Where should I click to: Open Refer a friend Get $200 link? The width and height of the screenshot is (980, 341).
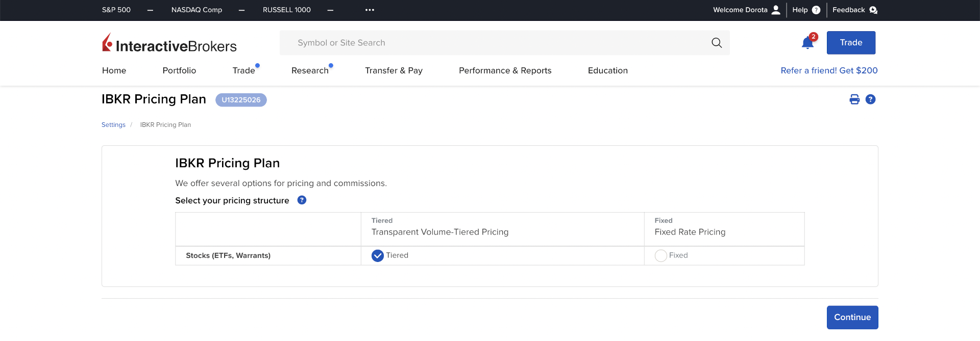click(x=829, y=71)
